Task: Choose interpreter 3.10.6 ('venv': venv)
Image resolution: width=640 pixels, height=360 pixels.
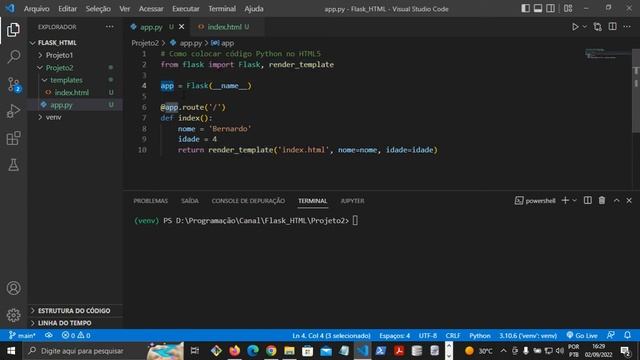Action: click(528, 336)
